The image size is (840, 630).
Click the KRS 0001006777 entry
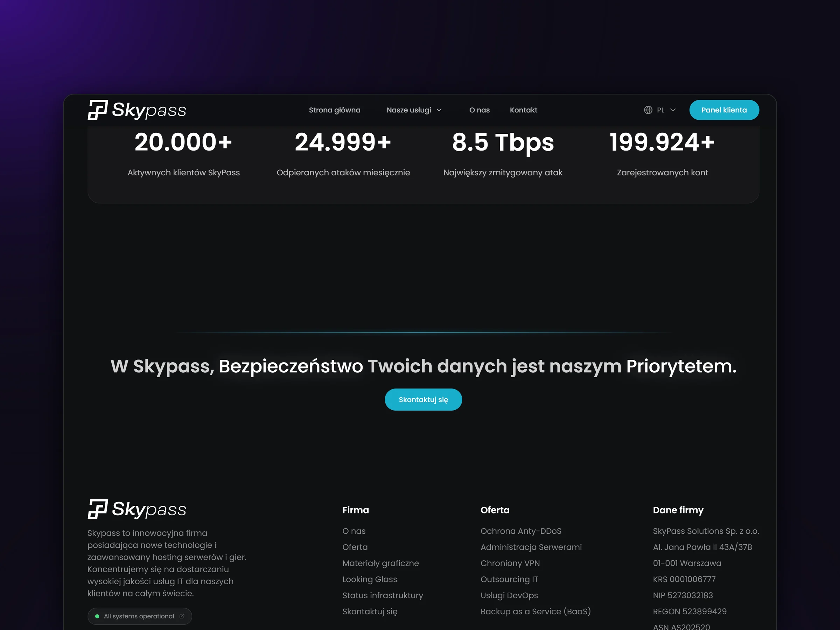coord(684,579)
